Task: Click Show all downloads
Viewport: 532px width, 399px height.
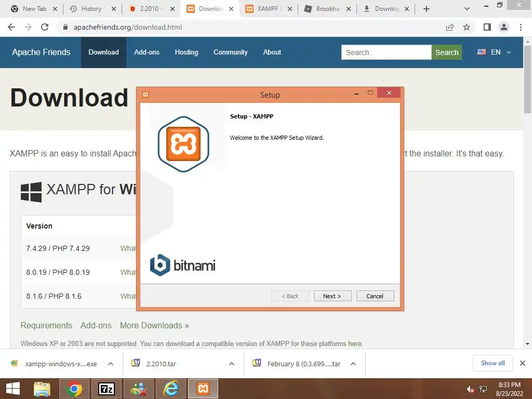Action: click(493, 363)
